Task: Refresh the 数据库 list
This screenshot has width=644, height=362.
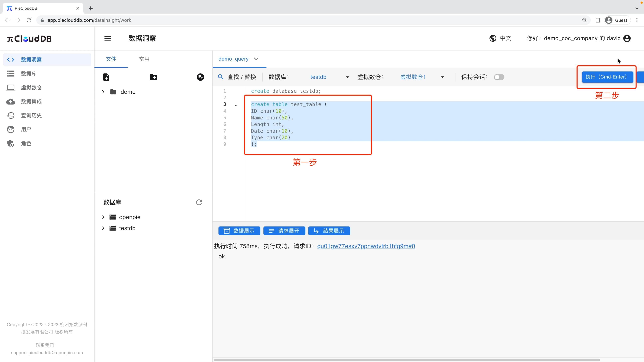Action: pyautogui.click(x=199, y=202)
